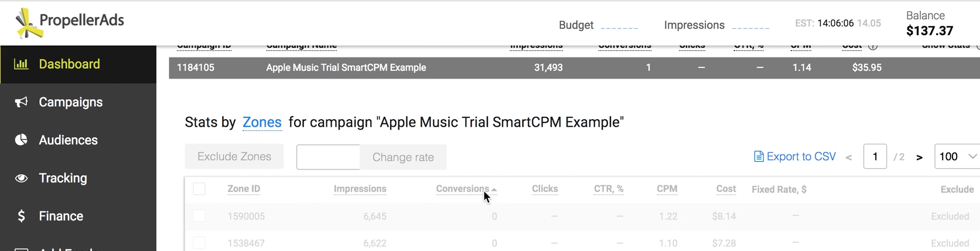Open the rows-per-page 100 dropdown
The height and width of the screenshot is (251, 980).
click(x=957, y=157)
